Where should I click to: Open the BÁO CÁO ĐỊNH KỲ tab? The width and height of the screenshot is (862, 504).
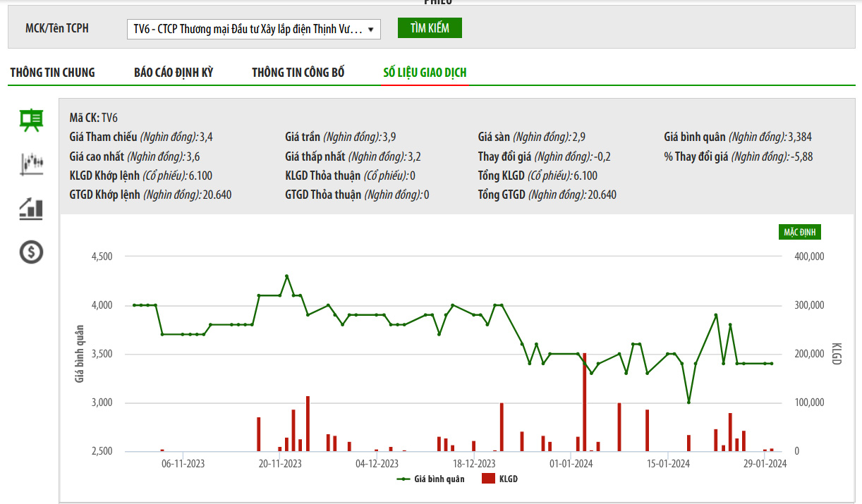[174, 73]
